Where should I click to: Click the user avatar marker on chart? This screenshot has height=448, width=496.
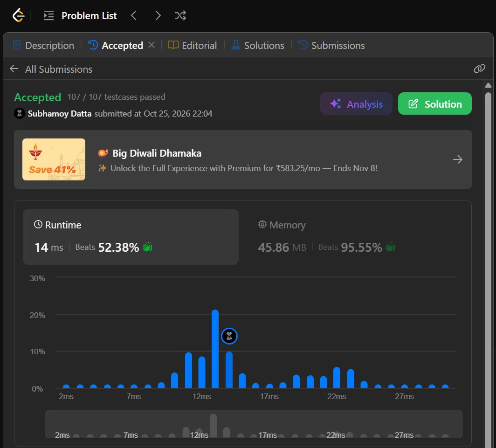(x=229, y=336)
